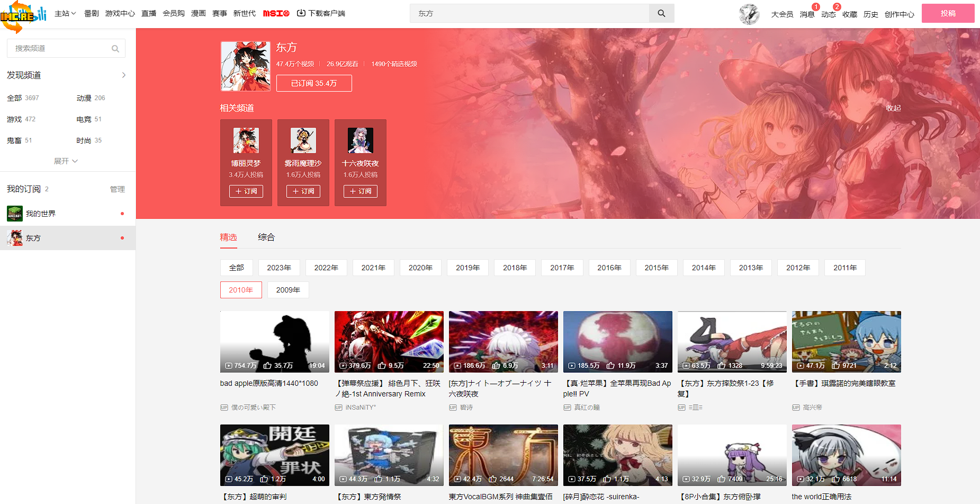
Task: Click the pink 投稿 upload button
Action: point(948,13)
